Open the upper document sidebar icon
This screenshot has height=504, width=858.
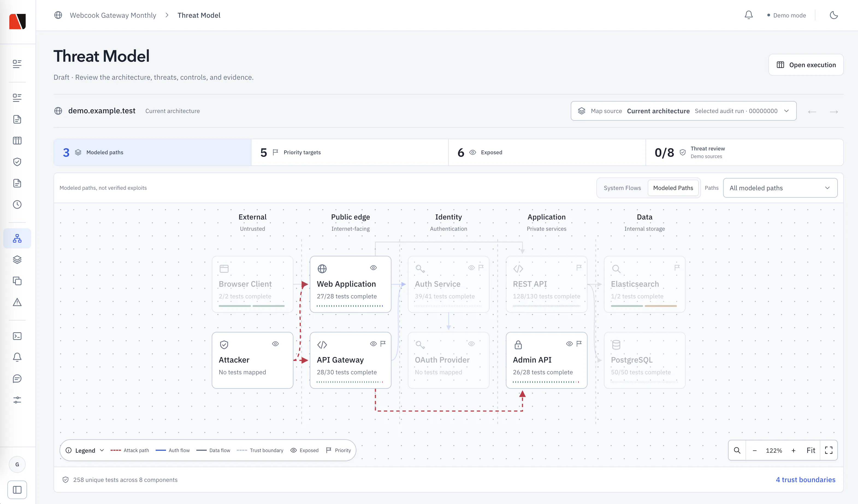point(17,120)
